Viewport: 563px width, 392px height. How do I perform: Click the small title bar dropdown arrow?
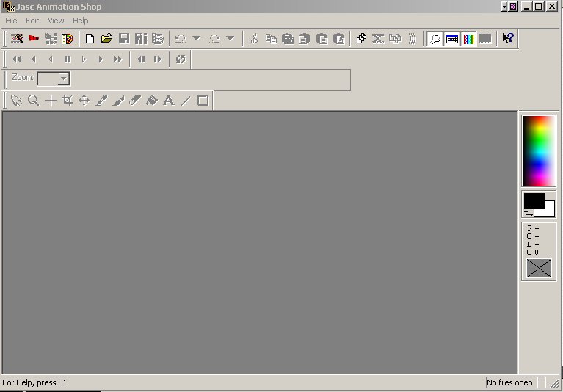click(x=504, y=7)
